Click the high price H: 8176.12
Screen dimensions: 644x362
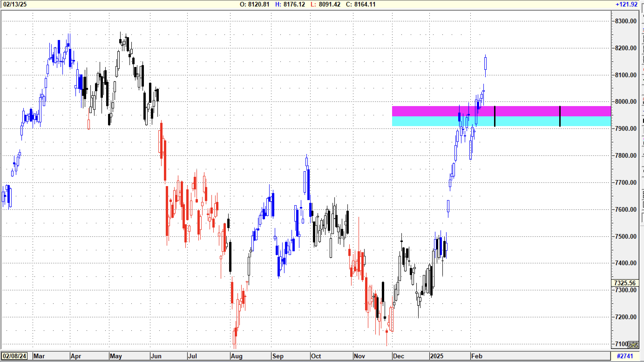(290, 4)
